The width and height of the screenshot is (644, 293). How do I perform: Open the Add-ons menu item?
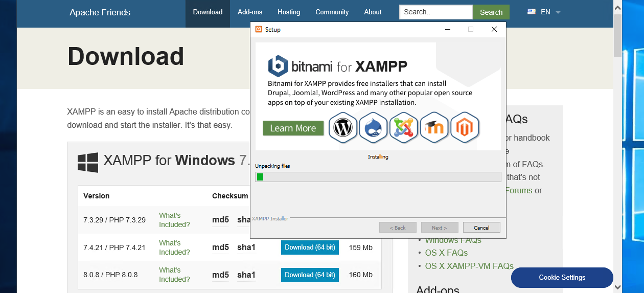pos(250,12)
